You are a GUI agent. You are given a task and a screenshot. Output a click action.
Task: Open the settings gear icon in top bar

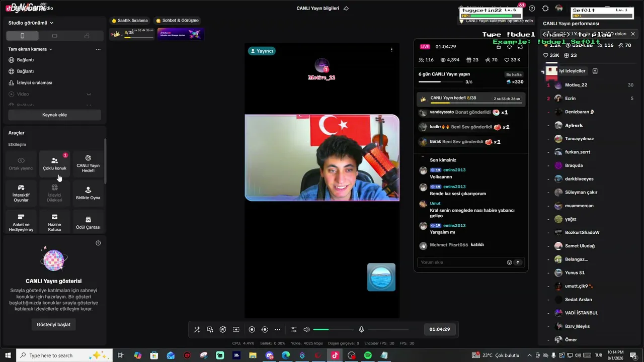[545, 9]
